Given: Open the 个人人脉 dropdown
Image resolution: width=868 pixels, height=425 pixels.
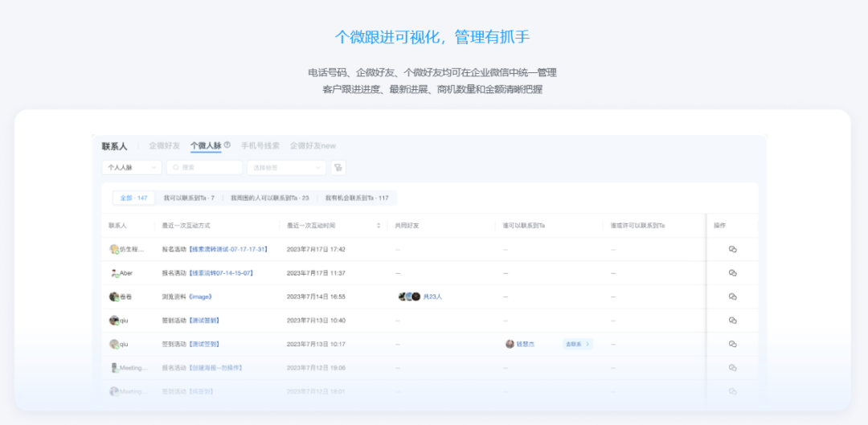Looking at the screenshot, I should click(x=132, y=168).
